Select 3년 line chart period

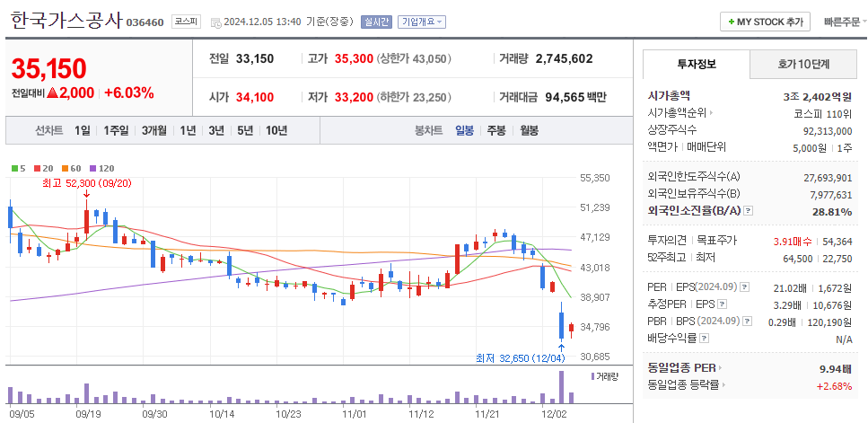(x=216, y=131)
